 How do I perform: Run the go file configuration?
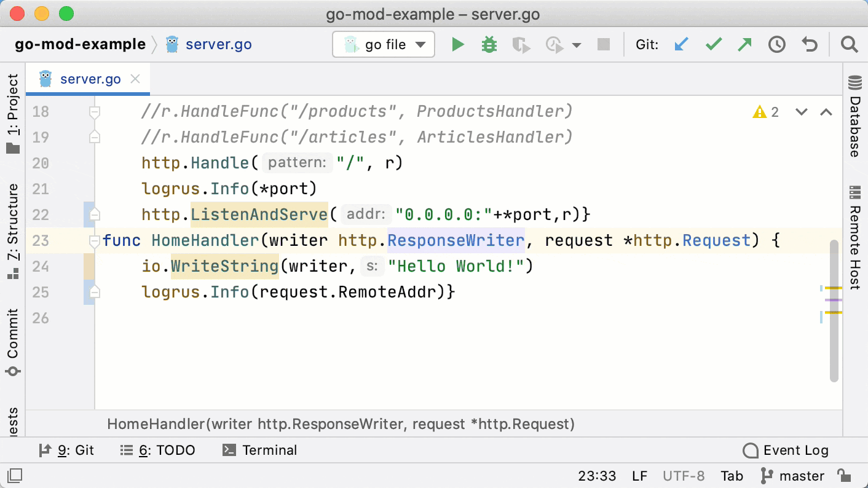pyautogui.click(x=457, y=44)
